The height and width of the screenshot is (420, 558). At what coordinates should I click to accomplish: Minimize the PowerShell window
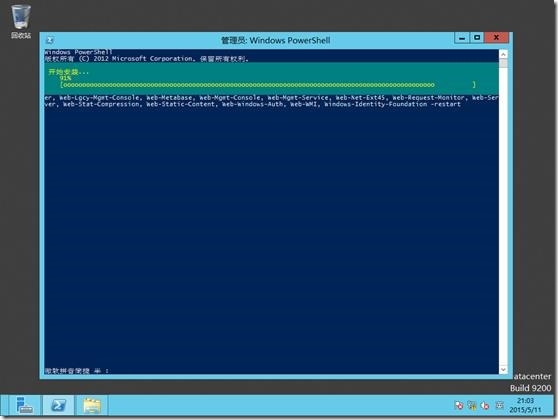coord(462,38)
